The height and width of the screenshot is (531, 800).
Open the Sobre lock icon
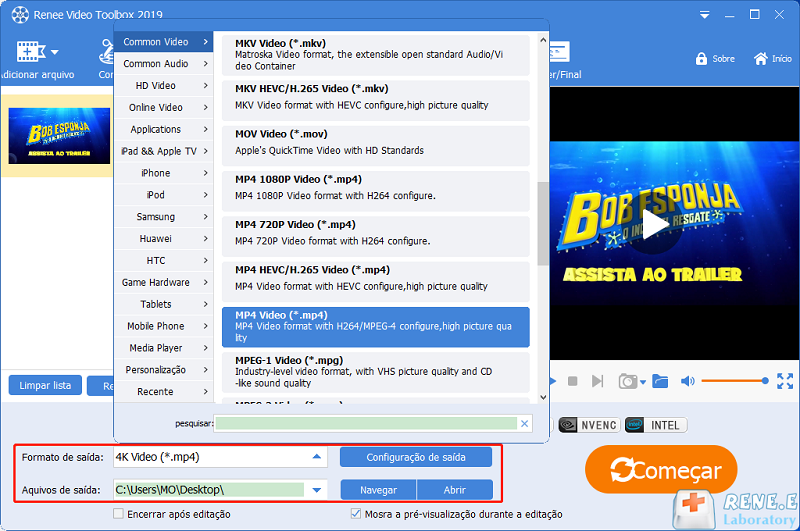(x=701, y=59)
